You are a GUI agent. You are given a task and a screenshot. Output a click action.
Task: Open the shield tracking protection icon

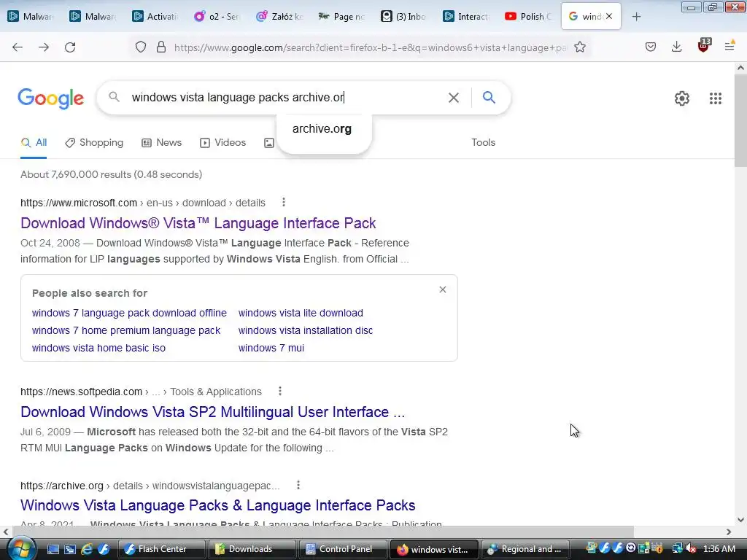141,47
